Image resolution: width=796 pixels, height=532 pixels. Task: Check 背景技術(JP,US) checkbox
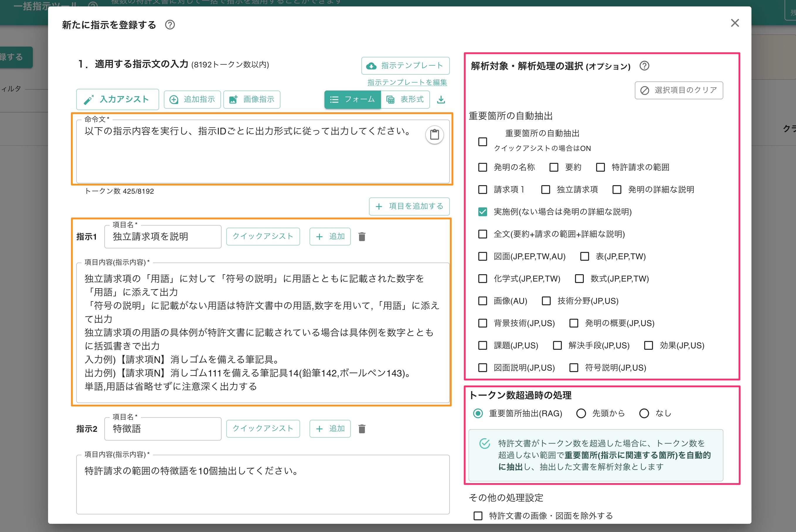tap(482, 323)
